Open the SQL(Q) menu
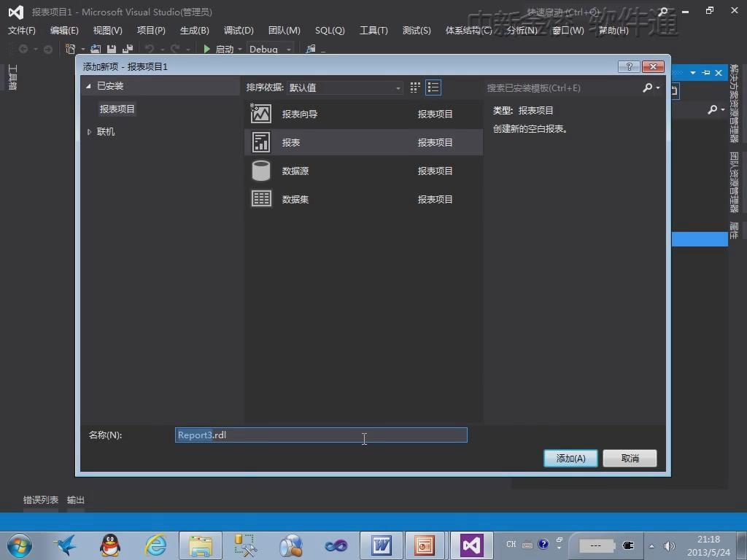 click(x=330, y=31)
